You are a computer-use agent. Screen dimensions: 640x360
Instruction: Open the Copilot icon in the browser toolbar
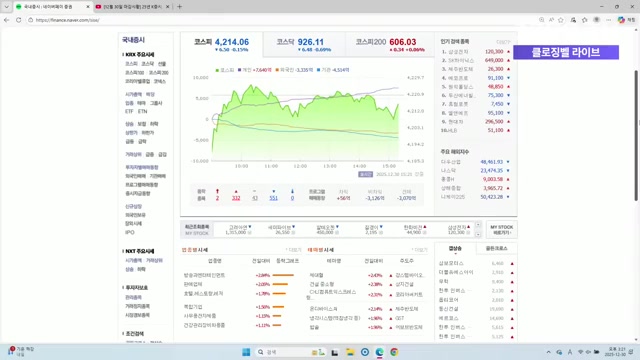pos(621,20)
